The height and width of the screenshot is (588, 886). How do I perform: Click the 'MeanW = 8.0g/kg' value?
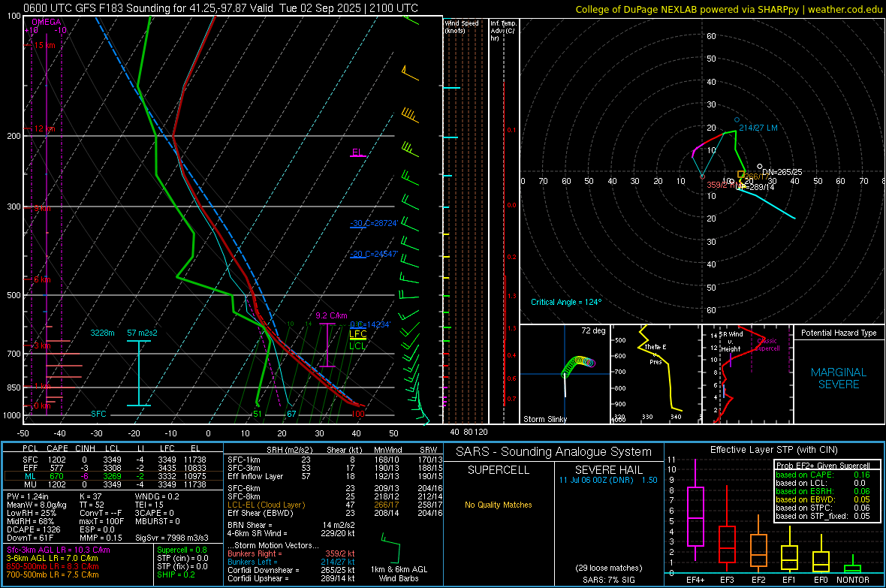point(36,505)
